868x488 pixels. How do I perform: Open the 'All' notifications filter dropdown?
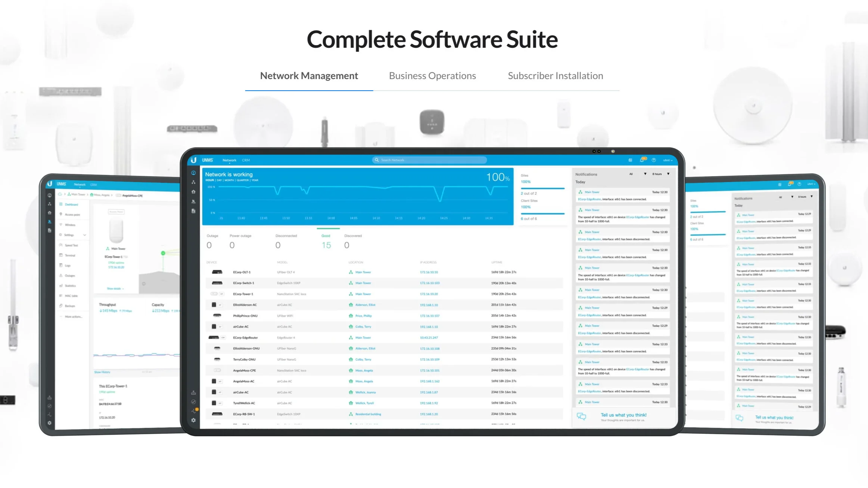(x=638, y=174)
